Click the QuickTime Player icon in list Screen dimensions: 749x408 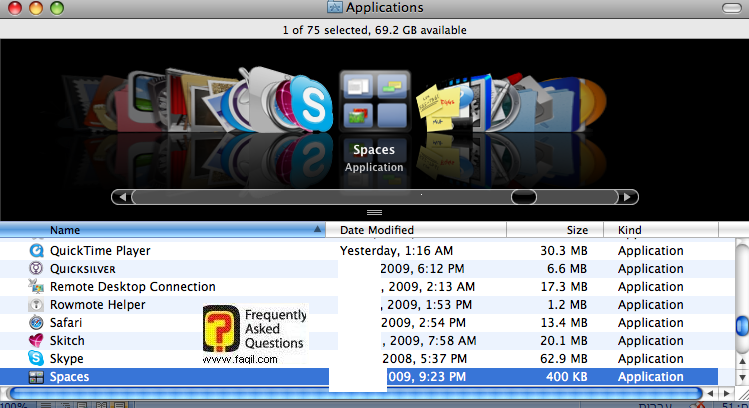coord(36,250)
